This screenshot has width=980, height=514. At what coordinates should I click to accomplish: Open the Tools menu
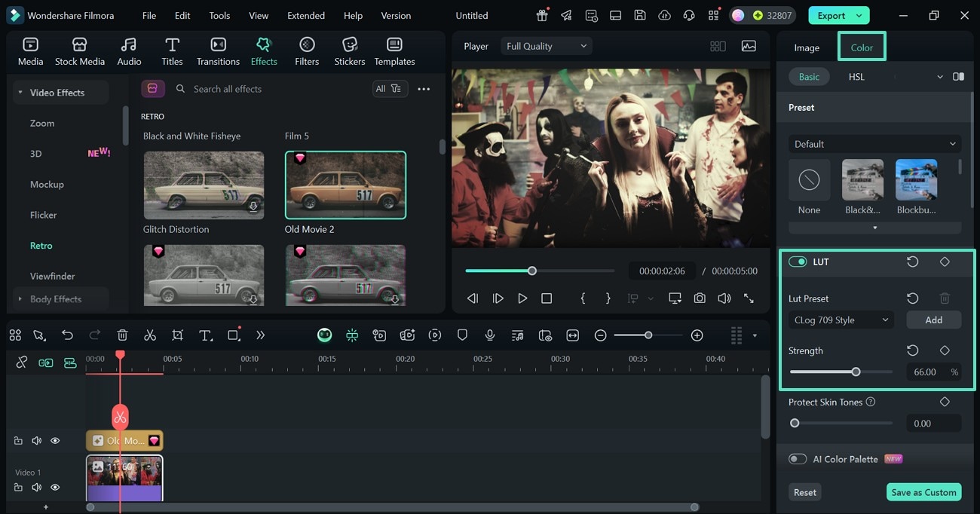[x=219, y=15]
